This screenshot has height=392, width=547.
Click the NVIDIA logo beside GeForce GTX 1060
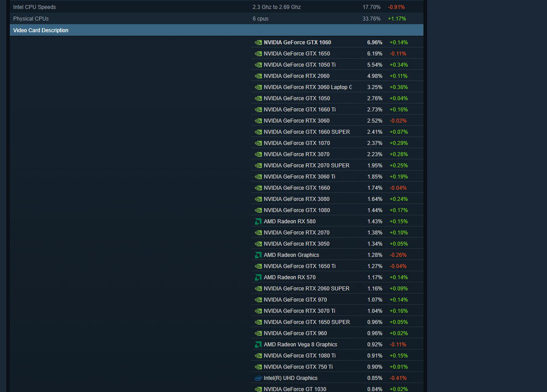pyautogui.click(x=258, y=42)
